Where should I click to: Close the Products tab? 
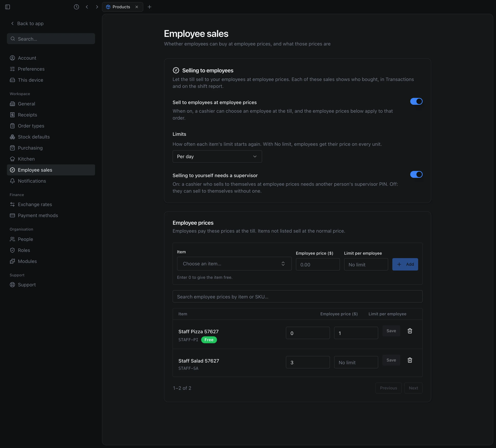click(137, 7)
